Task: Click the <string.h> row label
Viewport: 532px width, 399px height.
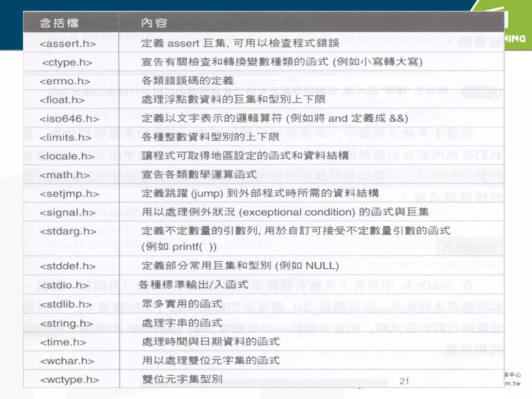Action: (66, 323)
